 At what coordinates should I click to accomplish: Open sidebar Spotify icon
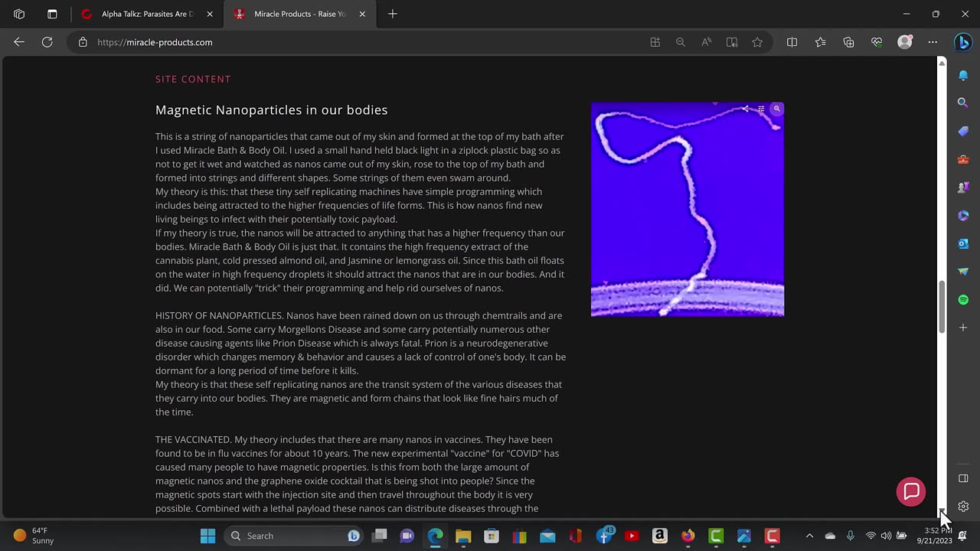[x=963, y=300]
